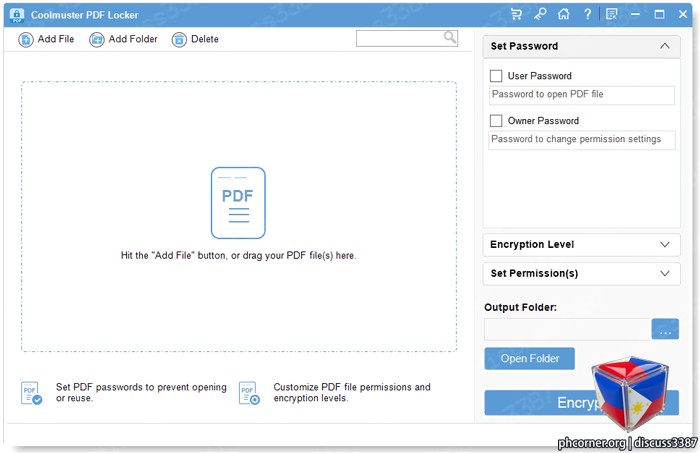Click the change permission password field
The height and width of the screenshot is (453, 700).
[582, 140]
